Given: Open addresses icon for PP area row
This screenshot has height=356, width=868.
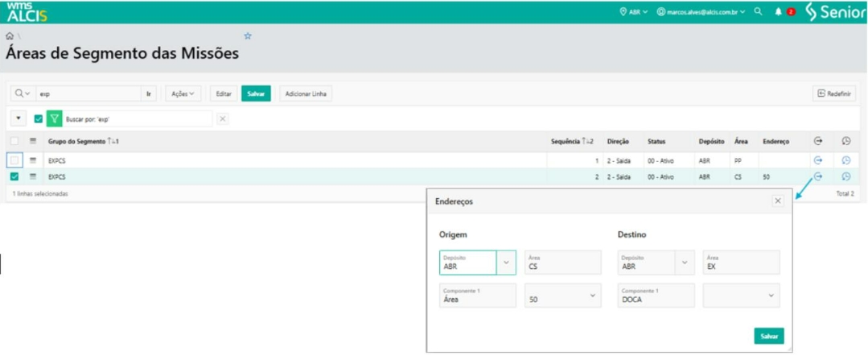Looking at the screenshot, I should [817, 160].
